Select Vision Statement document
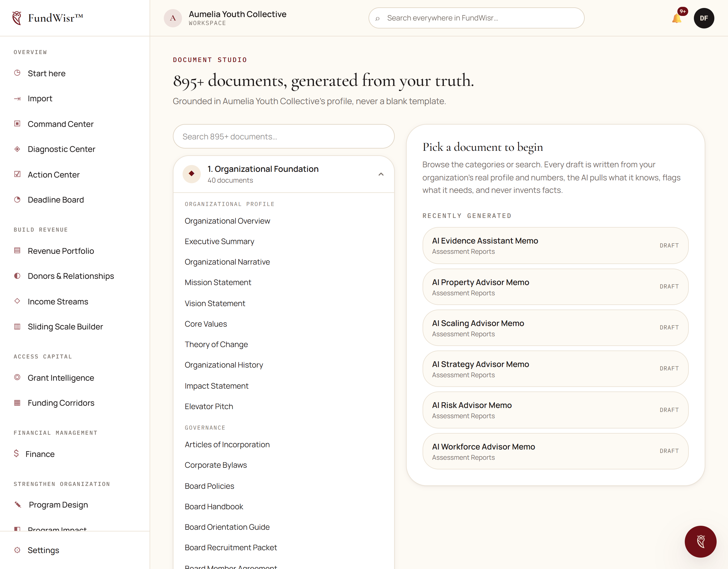728x569 pixels. [215, 303]
